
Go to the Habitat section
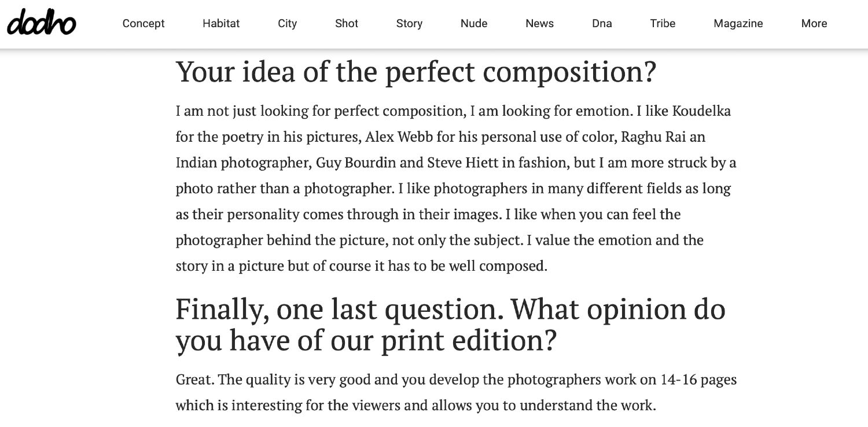(221, 24)
